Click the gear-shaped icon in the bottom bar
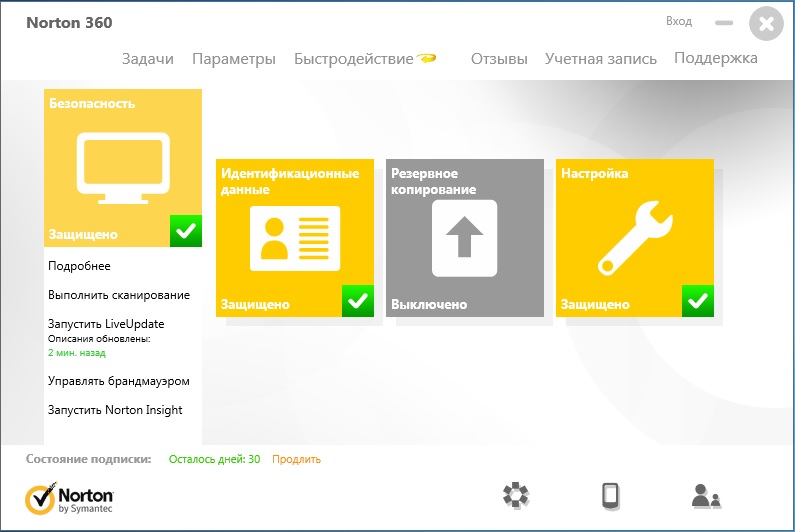The width and height of the screenshot is (795, 532). pyautogui.click(x=516, y=495)
